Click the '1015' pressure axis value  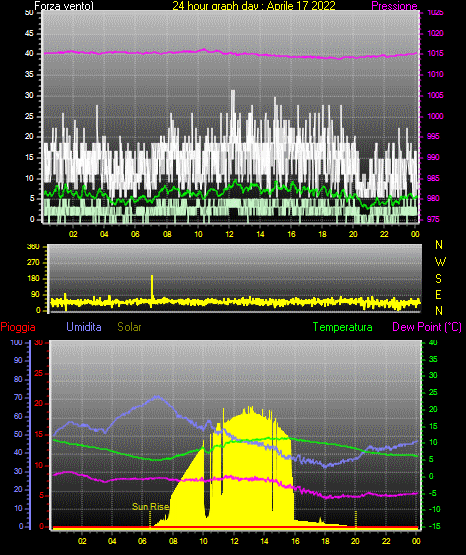click(x=435, y=53)
